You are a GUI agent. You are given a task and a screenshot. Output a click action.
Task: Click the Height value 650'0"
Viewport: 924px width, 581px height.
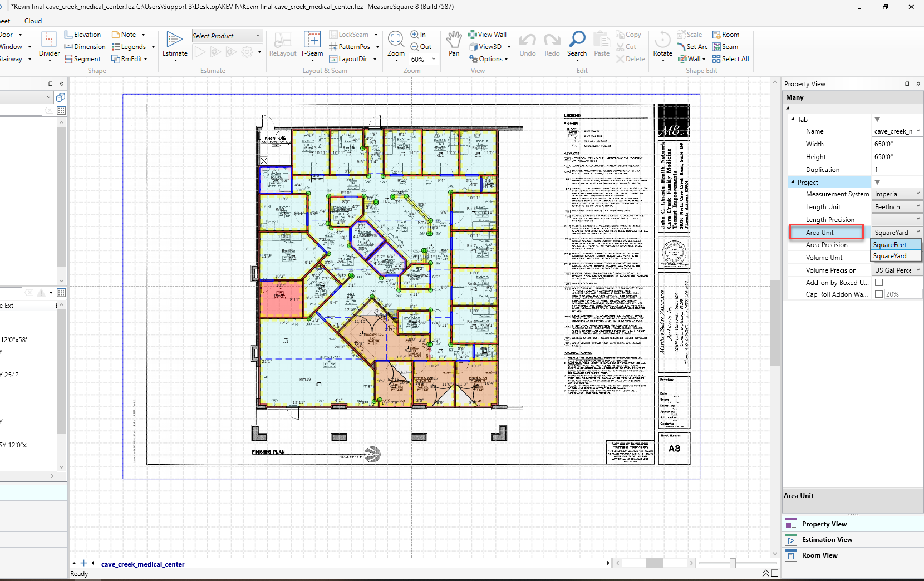point(897,157)
